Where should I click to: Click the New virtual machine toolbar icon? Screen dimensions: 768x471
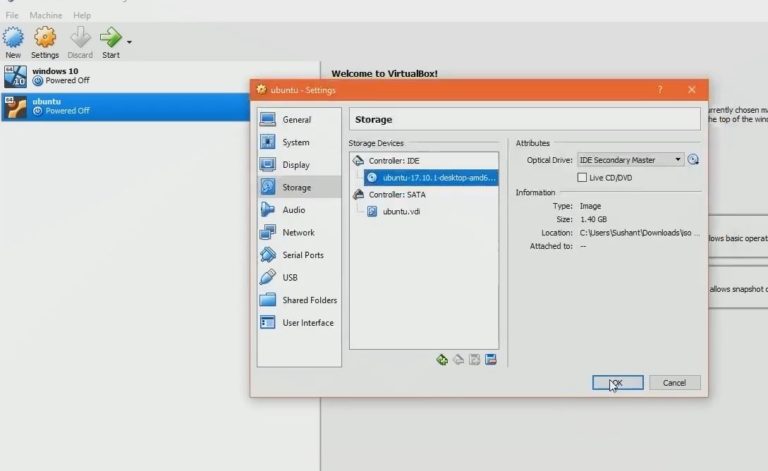pos(13,42)
